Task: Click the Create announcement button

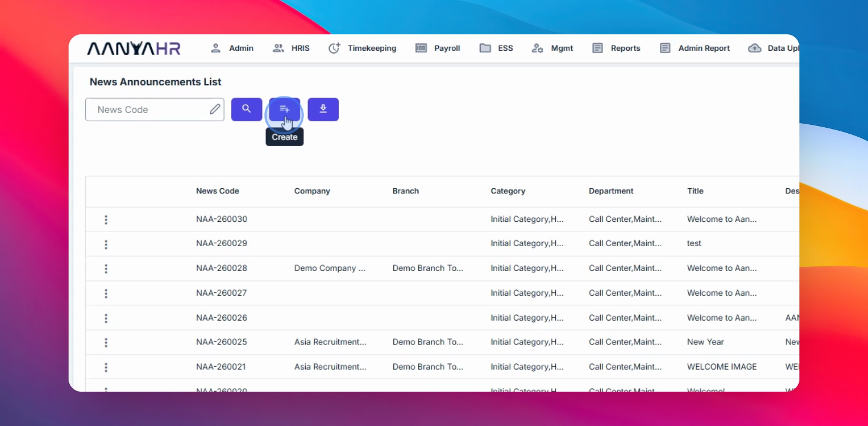Action: pos(284,109)
